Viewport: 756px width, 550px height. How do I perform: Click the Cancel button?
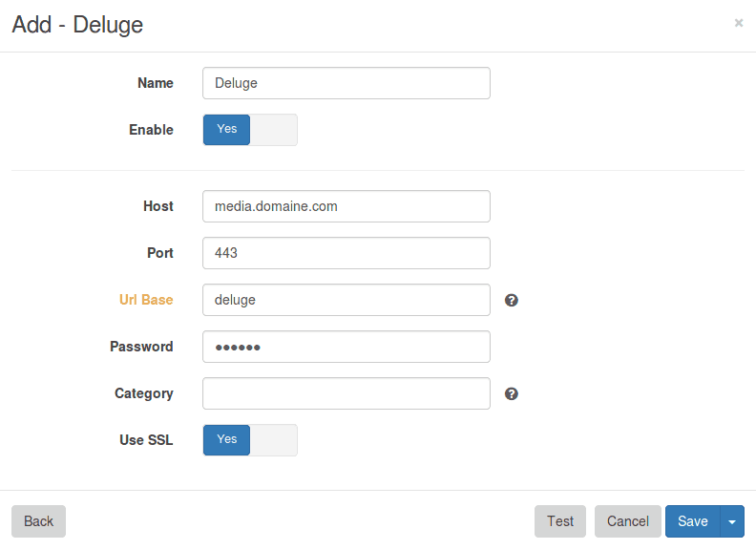tap(628, 521)
